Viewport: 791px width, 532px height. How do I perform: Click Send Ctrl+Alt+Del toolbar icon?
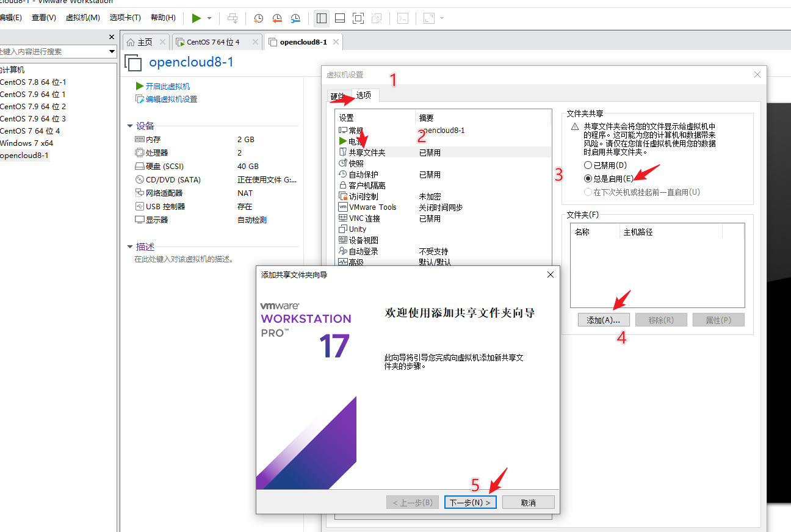click(233, 18)
